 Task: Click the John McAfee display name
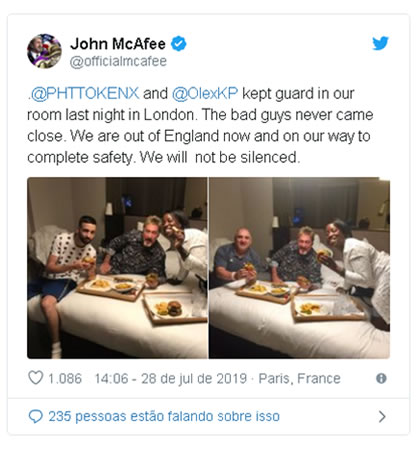pos(118,44)
